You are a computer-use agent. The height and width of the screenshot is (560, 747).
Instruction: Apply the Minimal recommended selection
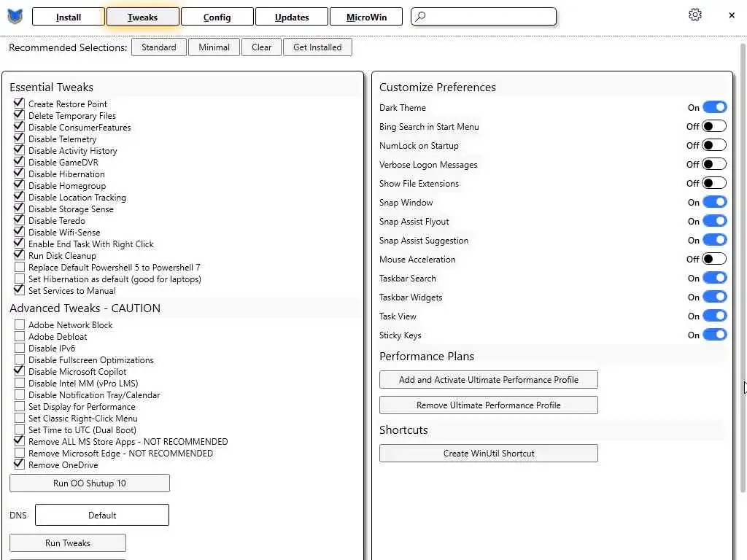214,47
